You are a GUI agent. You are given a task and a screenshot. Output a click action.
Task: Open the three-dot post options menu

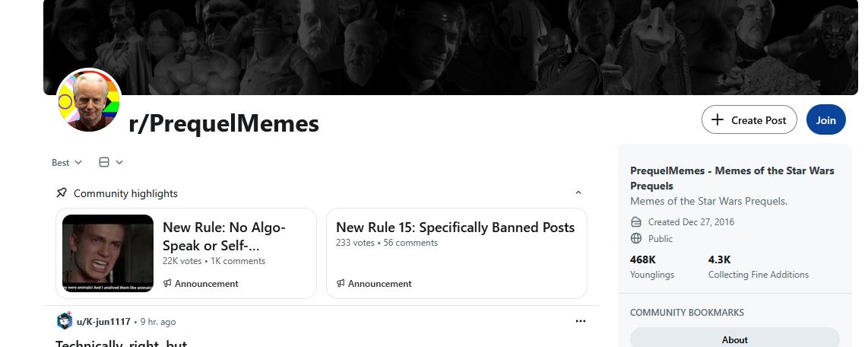click(x=580, y=321)
